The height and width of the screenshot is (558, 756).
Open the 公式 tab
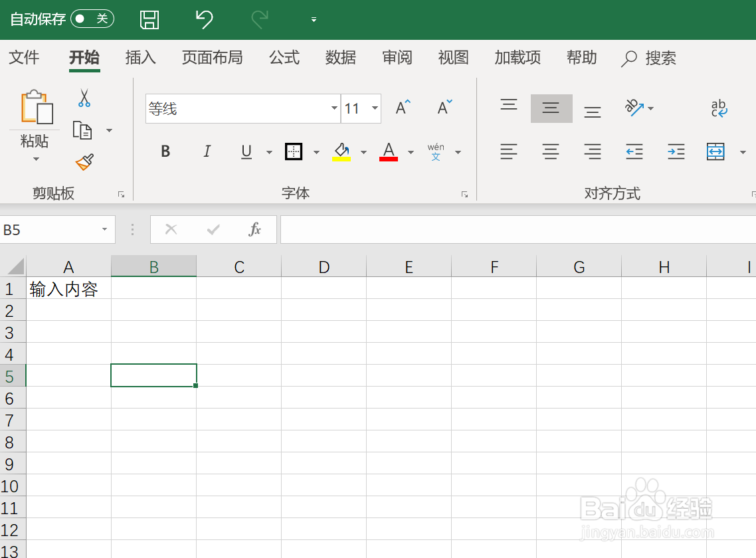[284, 57]
